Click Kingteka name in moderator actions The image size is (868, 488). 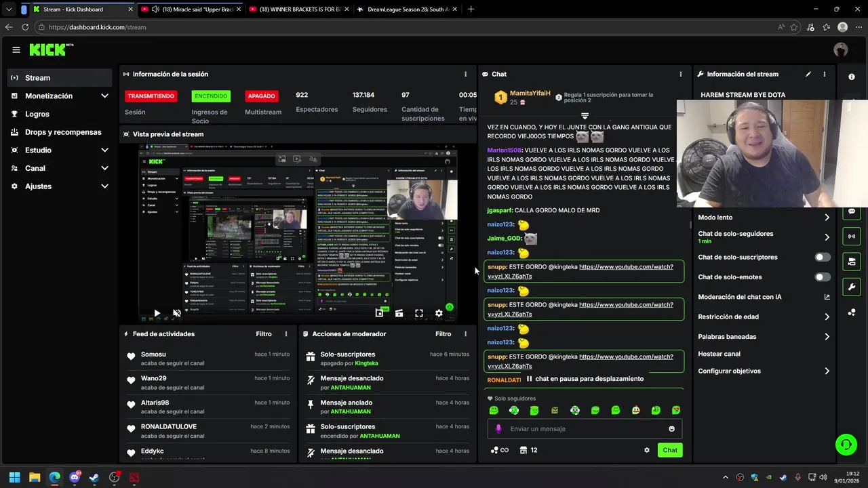(367, 363)
